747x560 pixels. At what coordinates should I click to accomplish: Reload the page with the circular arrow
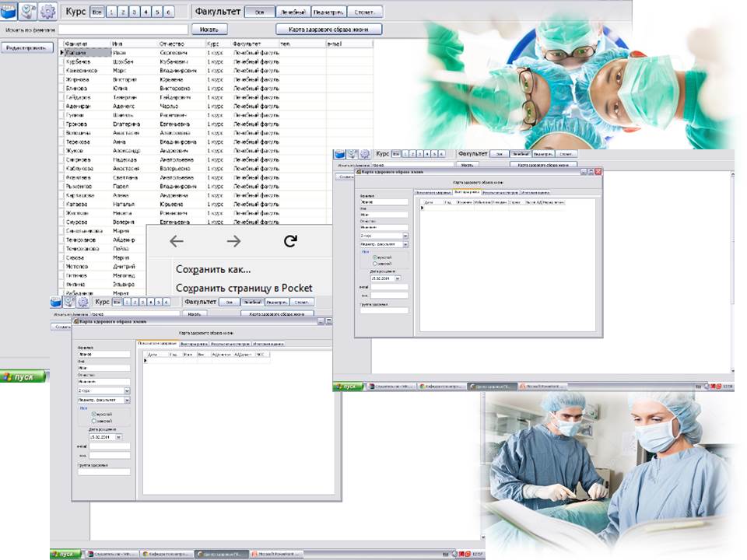click(x=290, y=241)
